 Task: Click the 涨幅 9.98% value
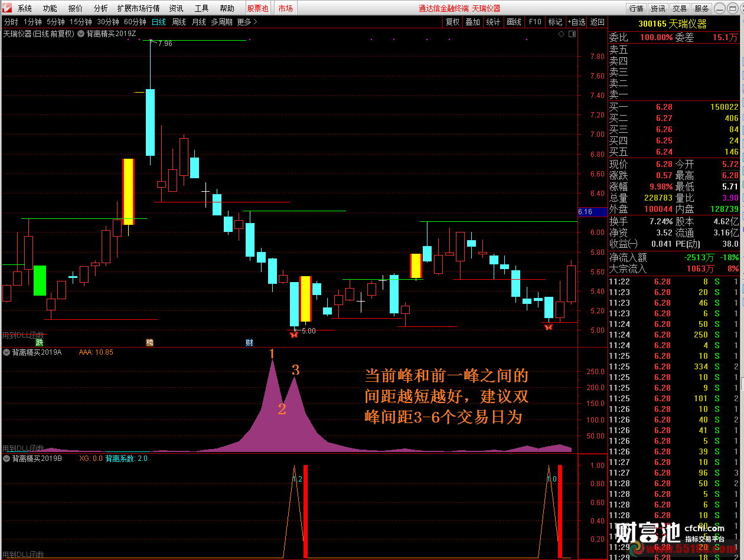pyautogui.click(x=661, y=186)
